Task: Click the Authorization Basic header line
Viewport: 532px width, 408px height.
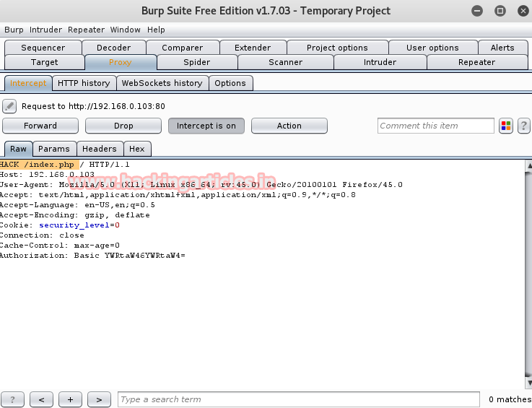Action: (x=92, y=256)
